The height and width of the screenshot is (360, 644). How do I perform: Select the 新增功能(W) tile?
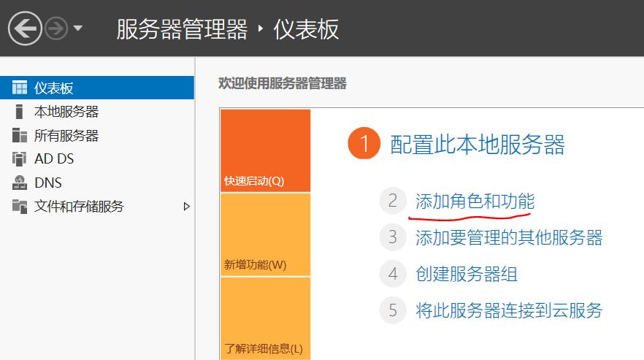point(265,234)
